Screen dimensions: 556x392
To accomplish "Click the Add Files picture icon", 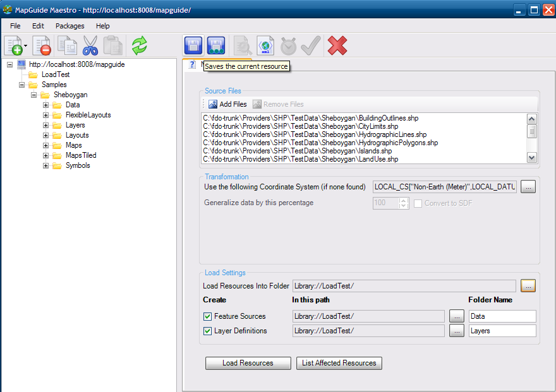I will point(213,104).
